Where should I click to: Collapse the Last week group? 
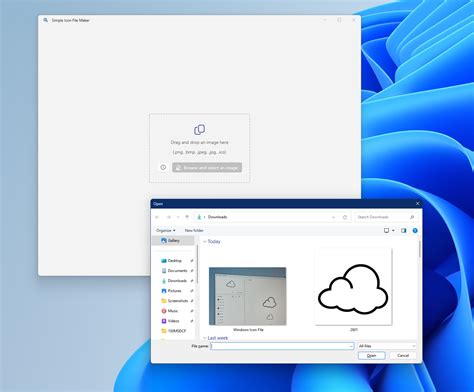click(205, 338)
